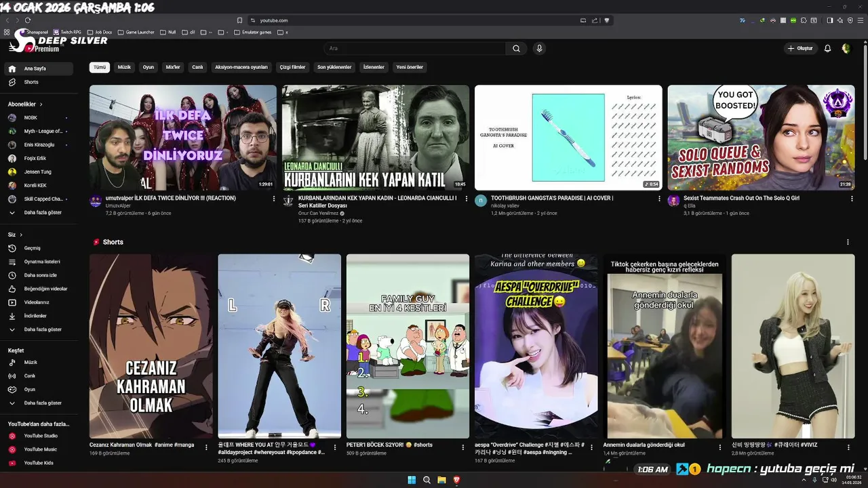Select the Çizgi filmler chip
Image resolution: width=868 pixels, height=488 pixels.
coord(292,67)
